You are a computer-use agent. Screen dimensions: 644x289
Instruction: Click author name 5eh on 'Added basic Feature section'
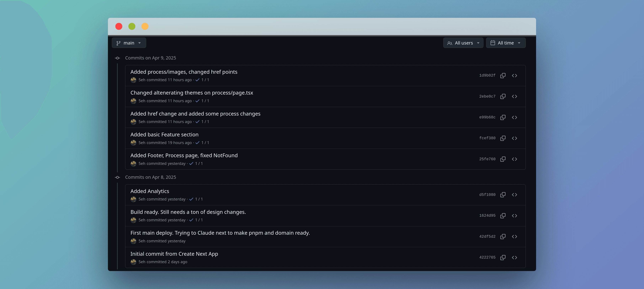tap(142, 142)
